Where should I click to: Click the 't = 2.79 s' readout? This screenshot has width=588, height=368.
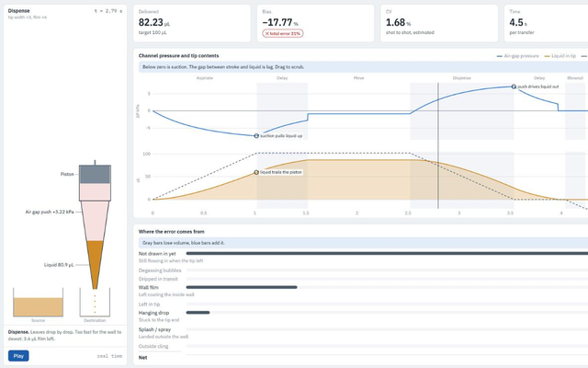click(108, 11)
